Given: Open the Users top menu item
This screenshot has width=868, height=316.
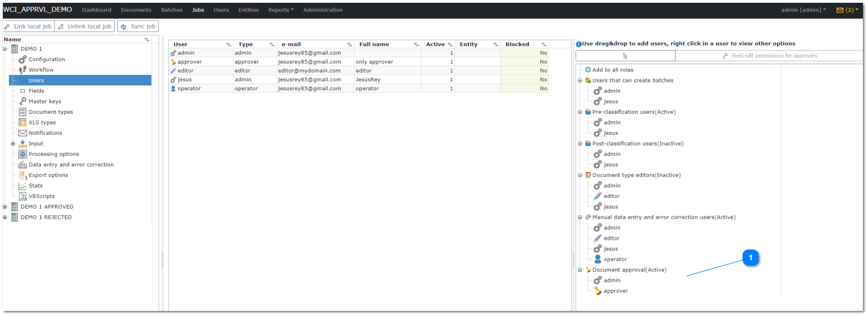Looking at the screenshot, I should click(221, 10).
